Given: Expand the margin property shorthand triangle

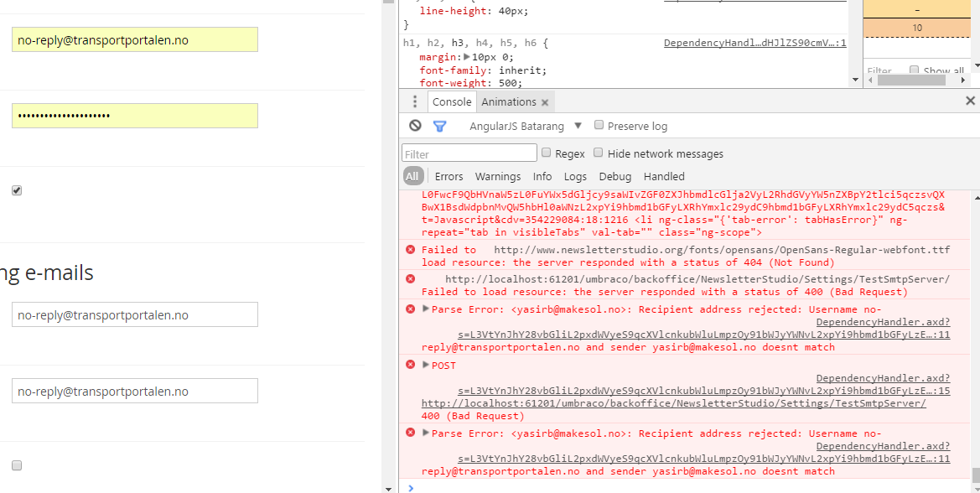Looking at the screenshot, I should [x=477, y=57].
